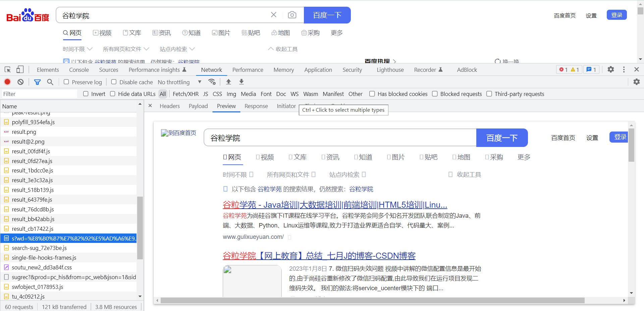Screen dimensions: 644x311
Task: Open the Lighthouse tab
Action: (390, 70)
